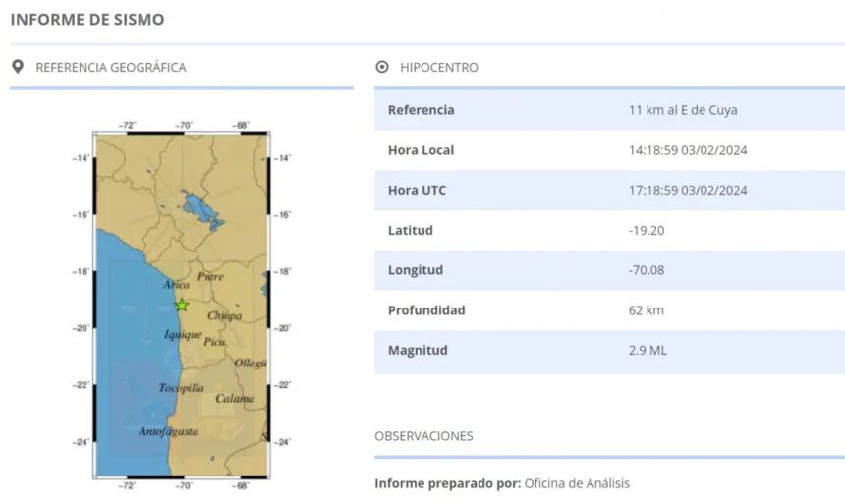The width and height of the screenshot is (845, 504).
Task: Click the INFORME DE SISMO heading
Action: pyautogui.click(x=87, y=20)
